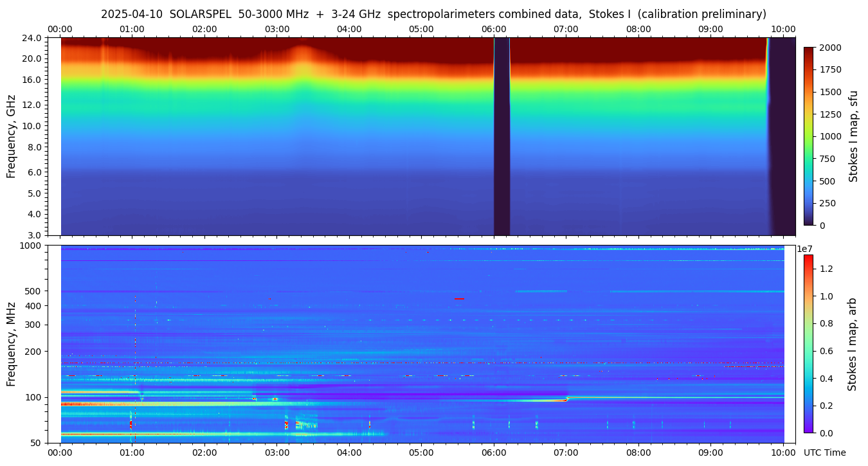Click the 24.0 GHz tick label
The width and height of the screenshot is (868, 466).
[x=32, y=38]
